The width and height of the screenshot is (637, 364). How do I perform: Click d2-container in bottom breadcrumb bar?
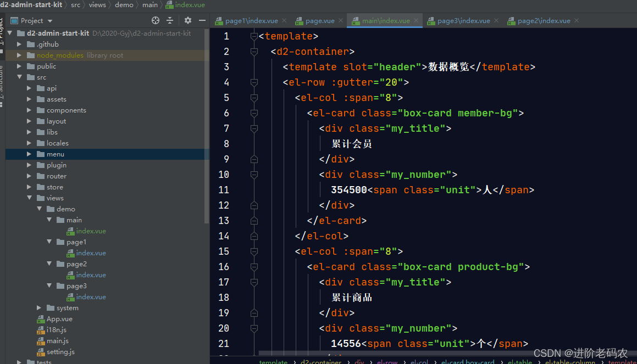click(321, 361)
